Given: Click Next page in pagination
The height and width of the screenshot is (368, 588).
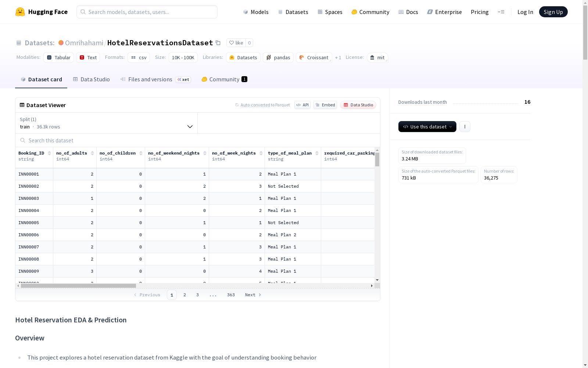Looking at the screenshot, I should (x=253, y=295).
